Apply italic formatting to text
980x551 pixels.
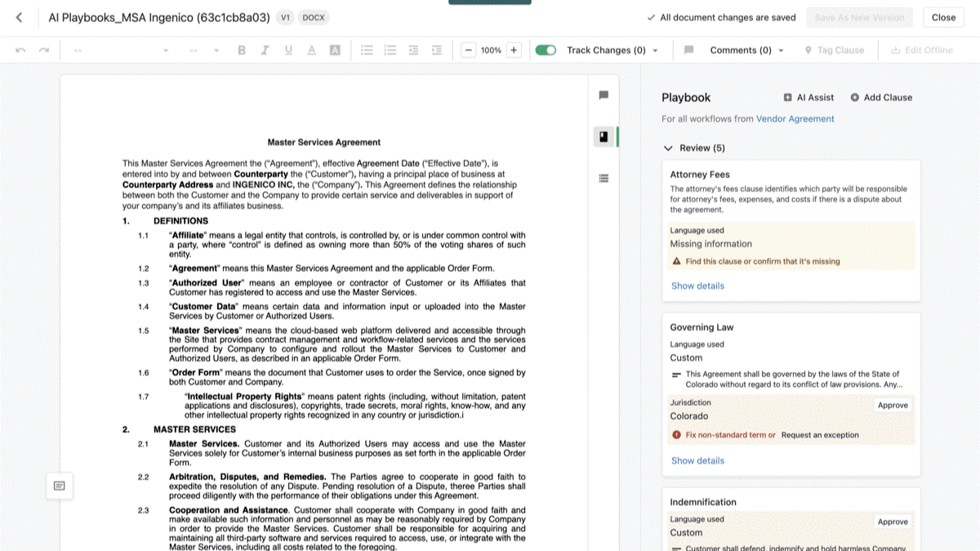click(x=263, y=50)
